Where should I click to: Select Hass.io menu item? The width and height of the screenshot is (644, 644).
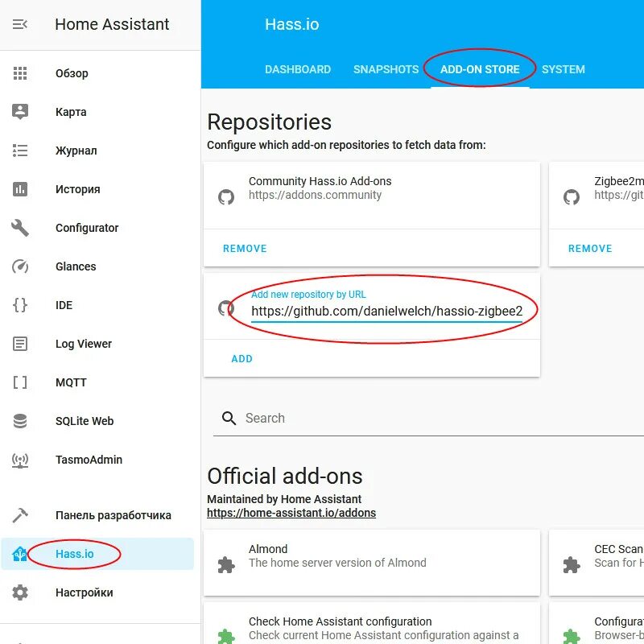pyautogui.click(x=97, y=554)
